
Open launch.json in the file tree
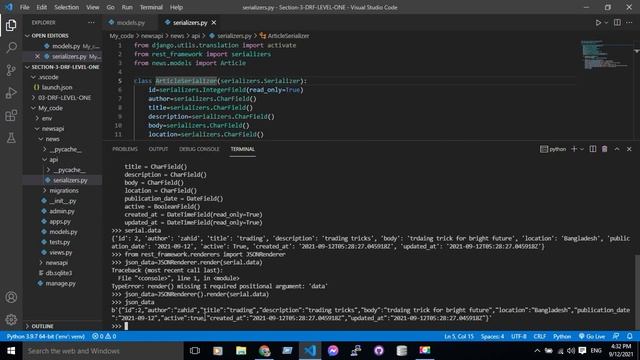click(x=56, y=87)
